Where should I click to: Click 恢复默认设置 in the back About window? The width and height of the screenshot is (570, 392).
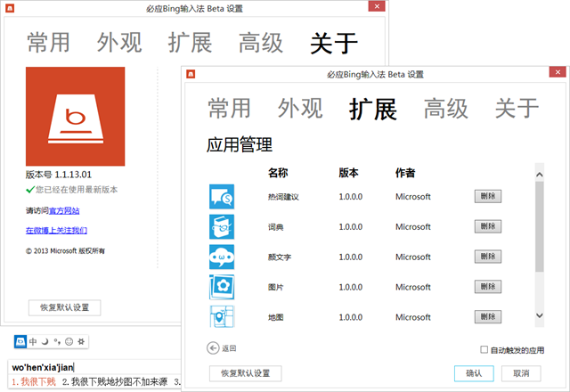point(65,307)
